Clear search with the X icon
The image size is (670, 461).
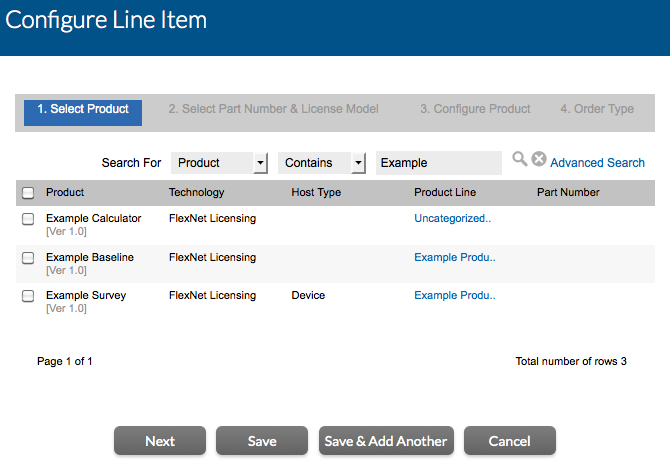538,159
